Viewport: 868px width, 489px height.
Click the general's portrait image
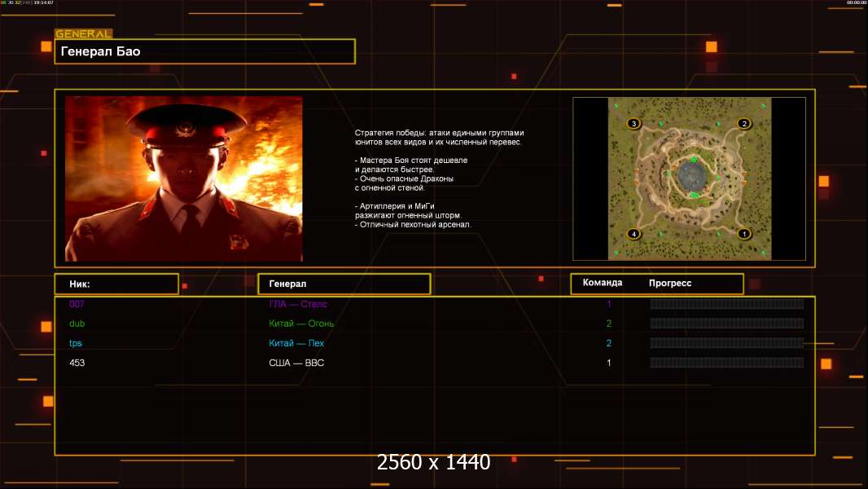[184, 178]
